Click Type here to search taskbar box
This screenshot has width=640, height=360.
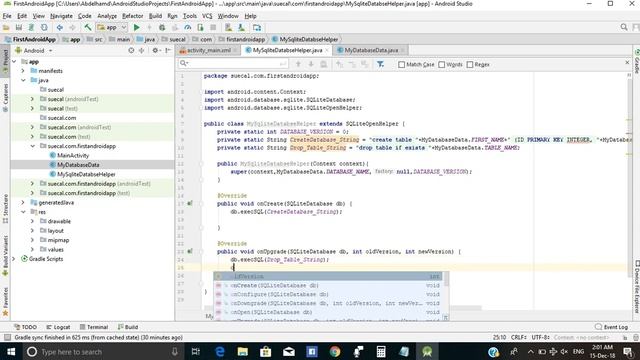102,351
